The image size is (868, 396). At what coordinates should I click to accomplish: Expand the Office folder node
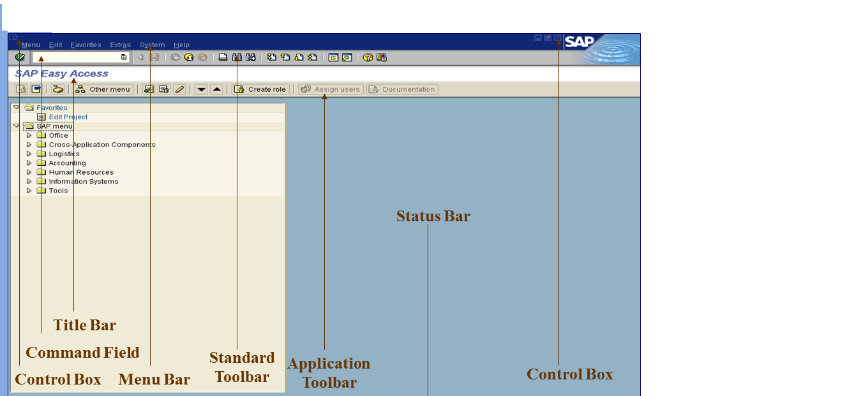pyautogui.click(x=29, y=135)
